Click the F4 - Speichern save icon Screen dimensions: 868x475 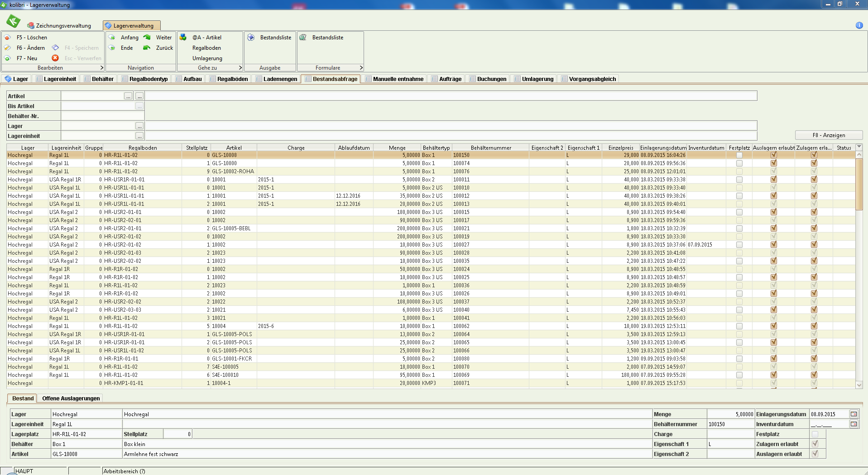tap(55, 48)
